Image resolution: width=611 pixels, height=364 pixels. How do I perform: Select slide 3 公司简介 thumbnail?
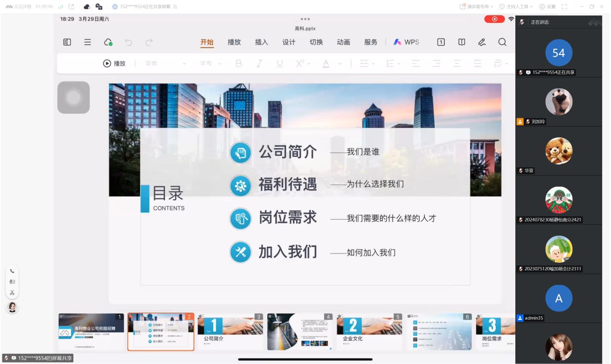pos(230,331)
